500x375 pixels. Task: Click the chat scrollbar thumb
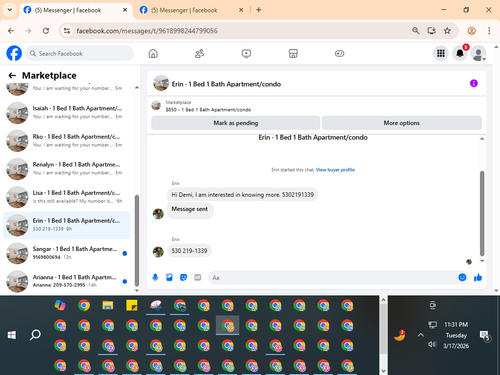482,213
